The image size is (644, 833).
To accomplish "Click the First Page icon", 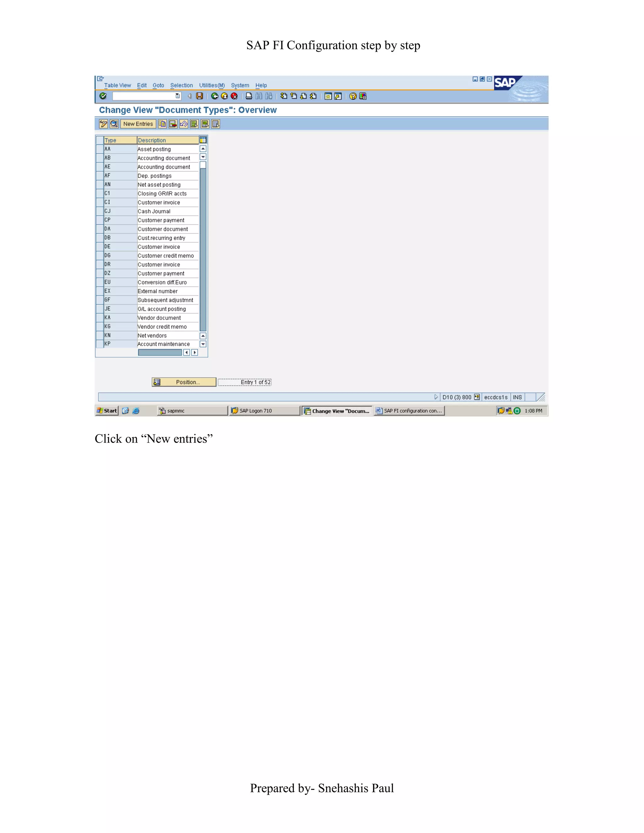I will (x=283, y=96).
